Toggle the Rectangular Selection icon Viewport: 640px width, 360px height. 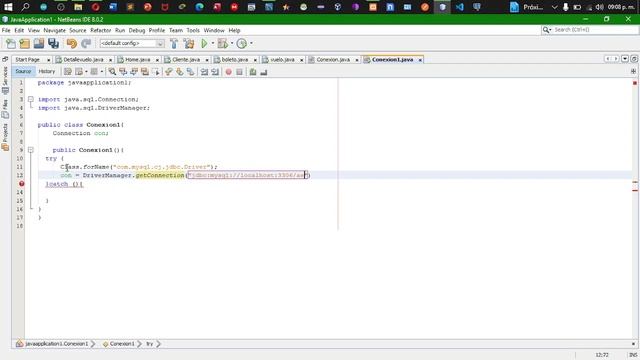[156, 72]
